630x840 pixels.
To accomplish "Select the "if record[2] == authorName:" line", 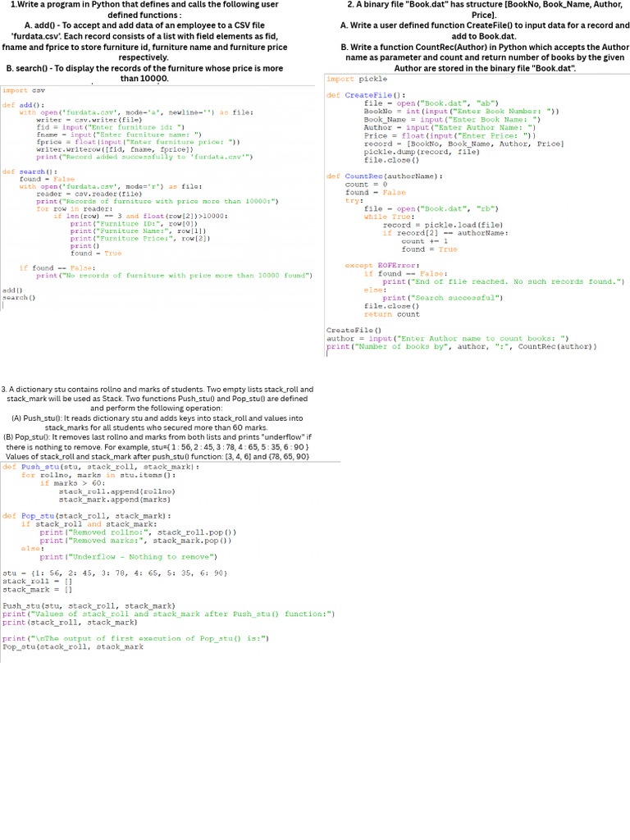I will click(445, 233).
